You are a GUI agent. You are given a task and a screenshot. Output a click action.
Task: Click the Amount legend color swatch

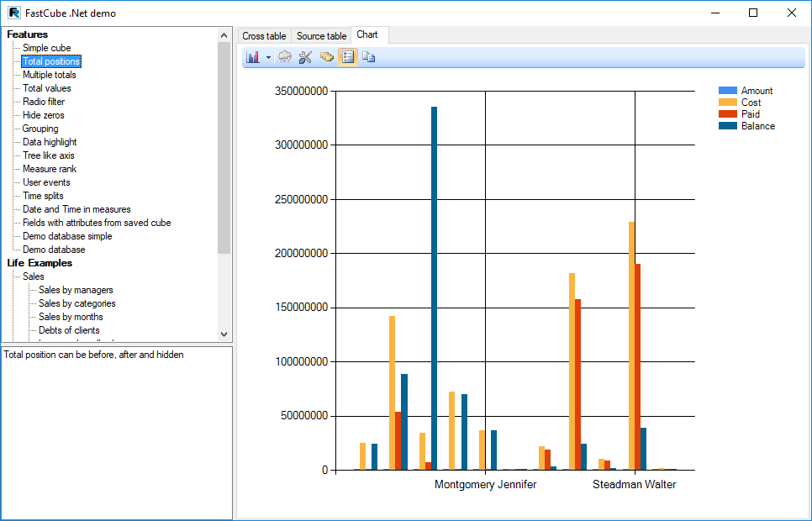(x=727, y=91)
